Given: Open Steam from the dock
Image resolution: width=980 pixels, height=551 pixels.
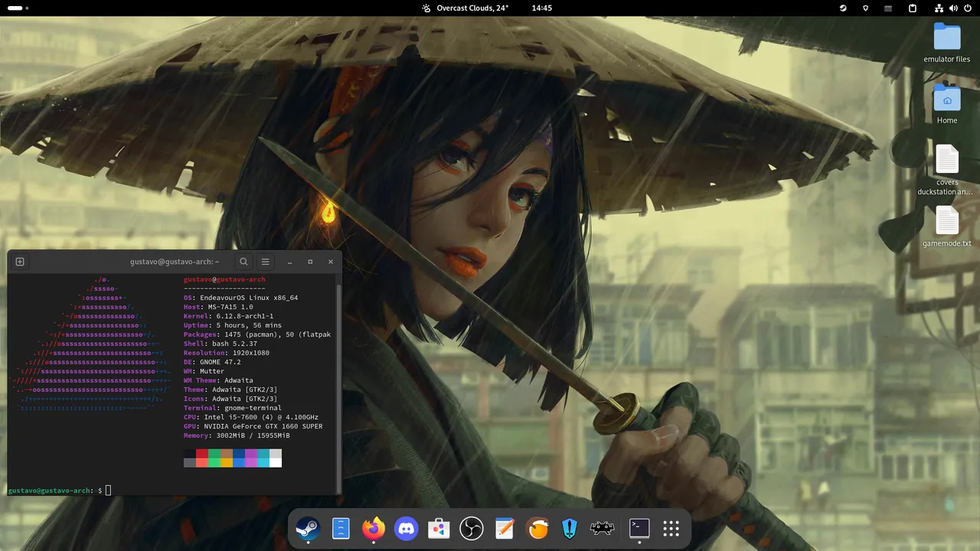Looking at the screenshot, I should point(308,528).
